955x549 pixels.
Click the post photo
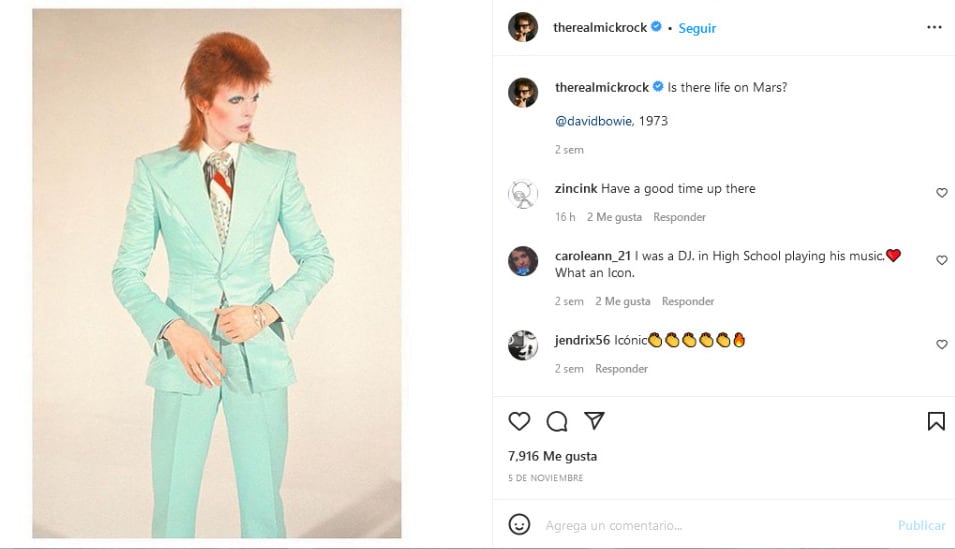point(217,274)
